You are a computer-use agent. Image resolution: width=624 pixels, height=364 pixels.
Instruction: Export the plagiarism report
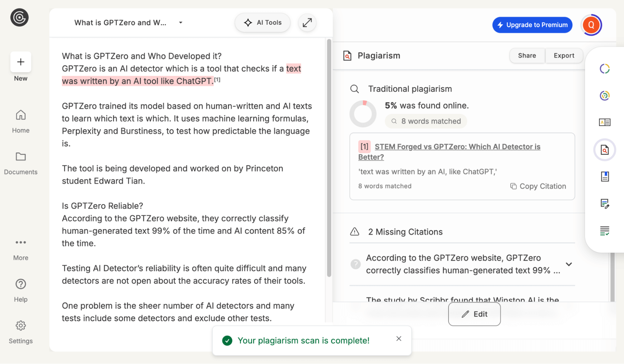point(564,56)
